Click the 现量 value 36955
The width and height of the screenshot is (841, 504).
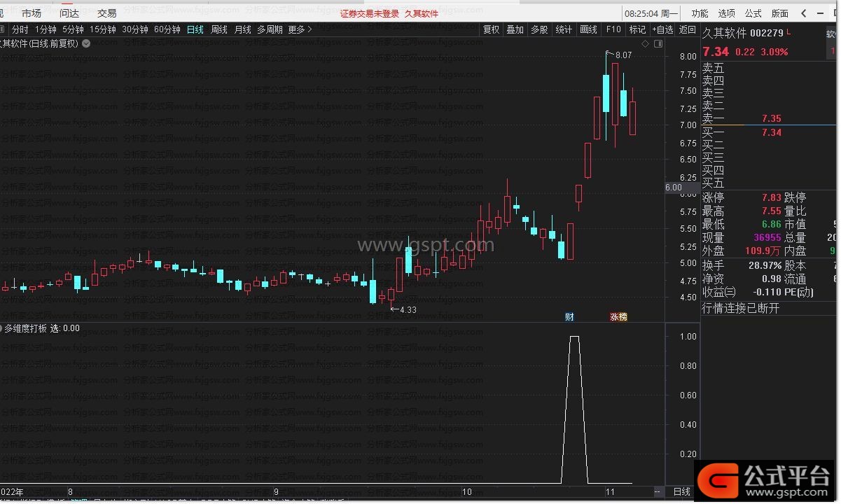click(x=767, y=238)
